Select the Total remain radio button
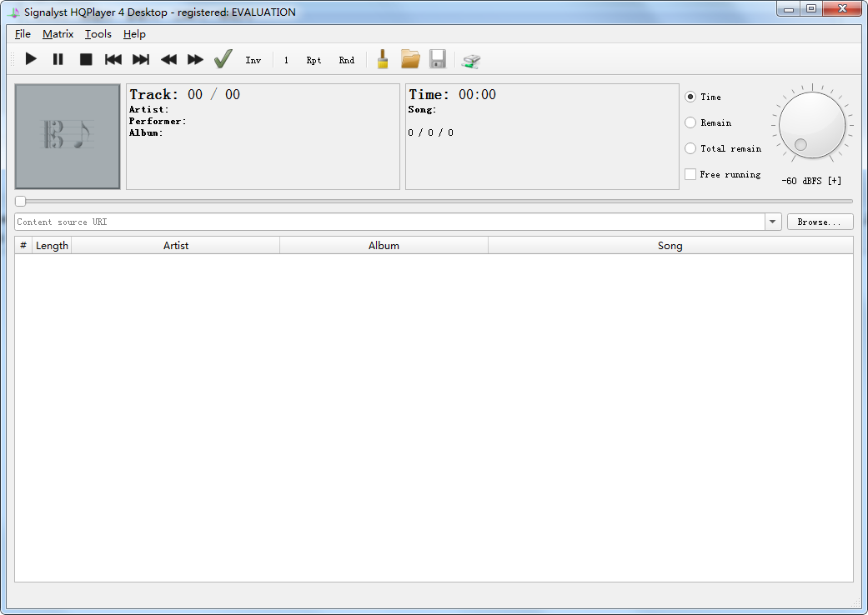The height and width of the screenshot is (615, 868). click(x=690, y=148)
